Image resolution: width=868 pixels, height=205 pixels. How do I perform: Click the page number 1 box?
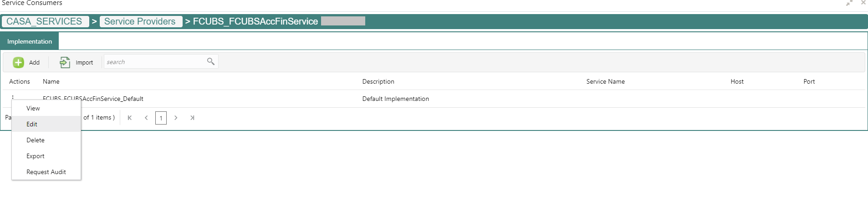pyautogui.click(x=161, y=118)
